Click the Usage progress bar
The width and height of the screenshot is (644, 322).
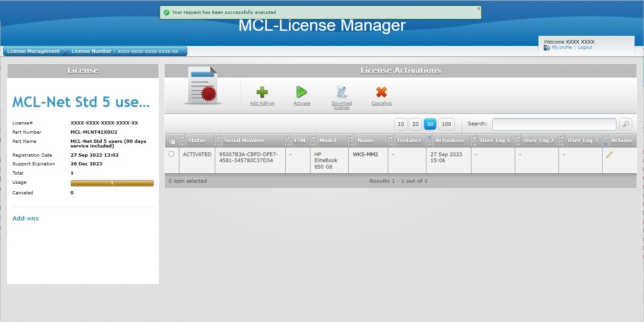112,183
